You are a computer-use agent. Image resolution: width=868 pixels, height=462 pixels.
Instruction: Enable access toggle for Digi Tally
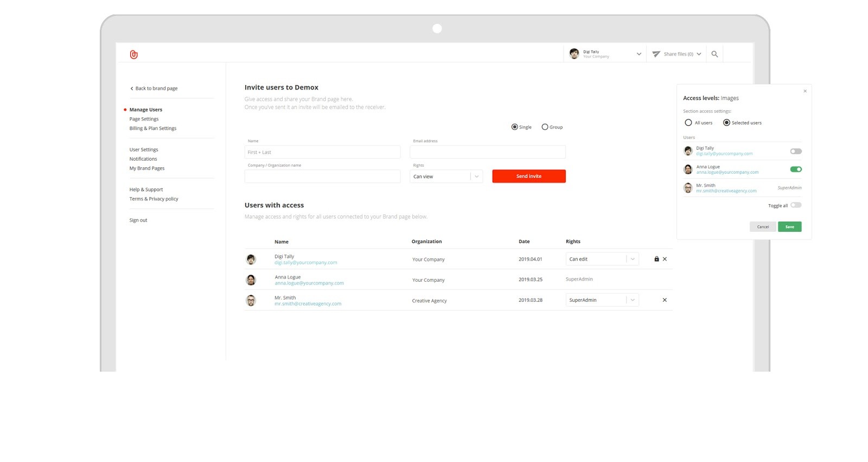(795, 151)
